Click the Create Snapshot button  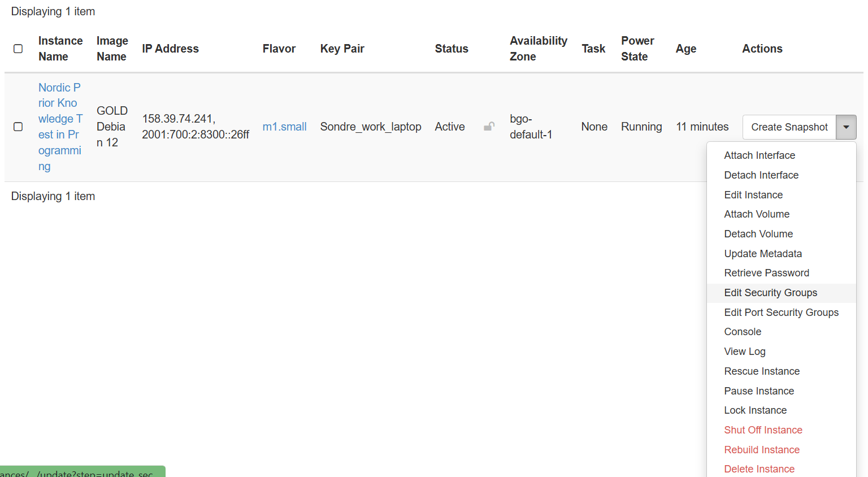point(789,127)
